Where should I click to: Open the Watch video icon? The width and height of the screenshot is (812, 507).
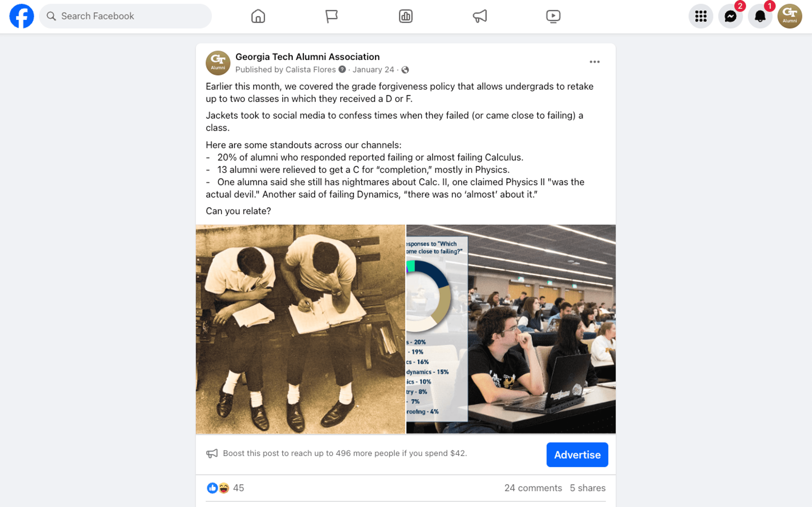click(553, 16)
